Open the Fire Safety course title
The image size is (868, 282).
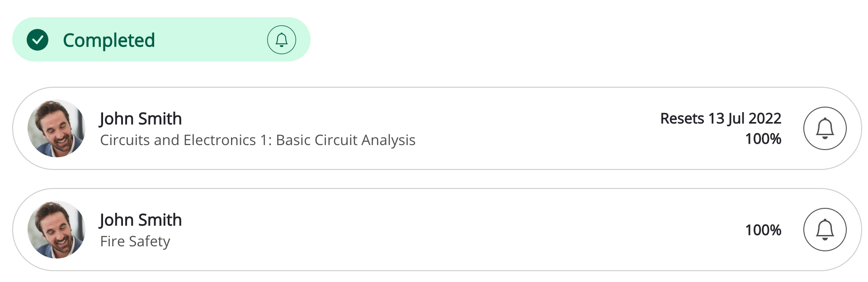tap(135, 241)
